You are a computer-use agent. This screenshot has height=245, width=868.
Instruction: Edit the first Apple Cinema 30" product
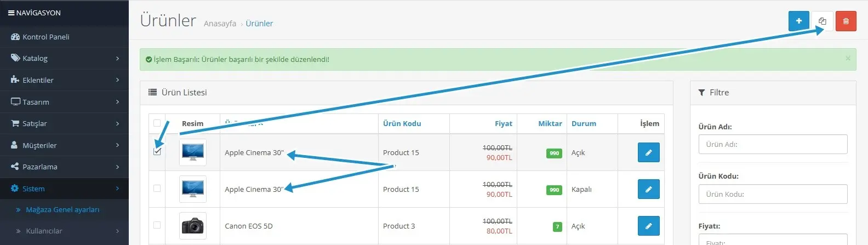click(x=648, y=152)
